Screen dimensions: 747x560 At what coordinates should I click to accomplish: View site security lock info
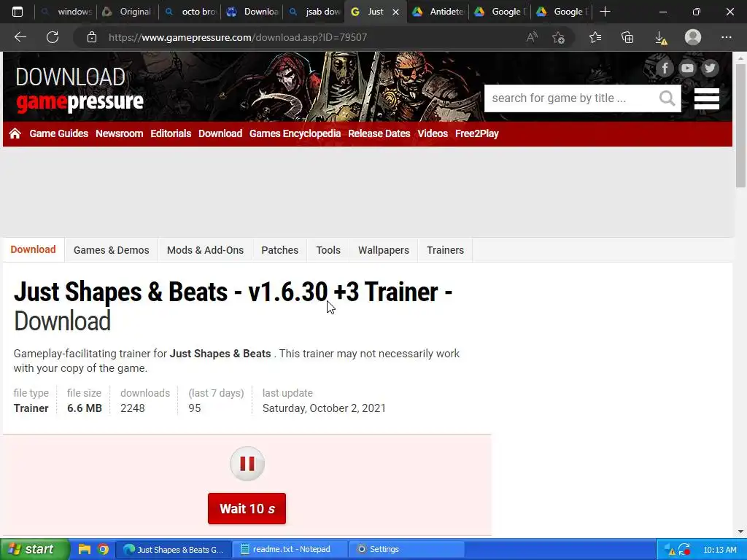coord(92,37)
